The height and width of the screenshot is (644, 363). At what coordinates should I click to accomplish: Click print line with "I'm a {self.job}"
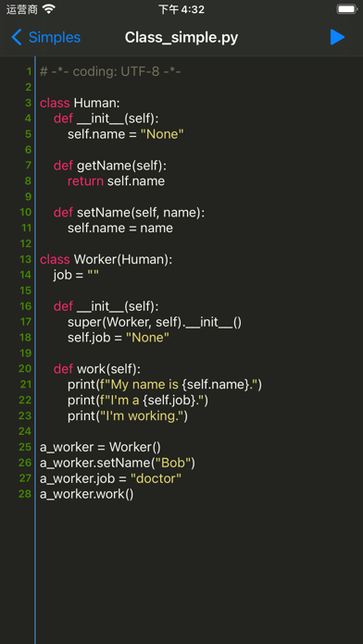point(138,400)
